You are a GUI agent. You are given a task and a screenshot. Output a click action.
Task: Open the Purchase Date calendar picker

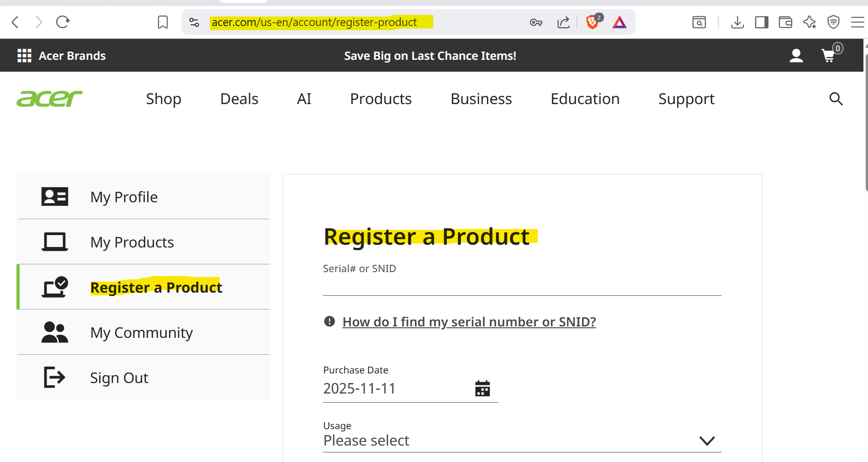483,388
